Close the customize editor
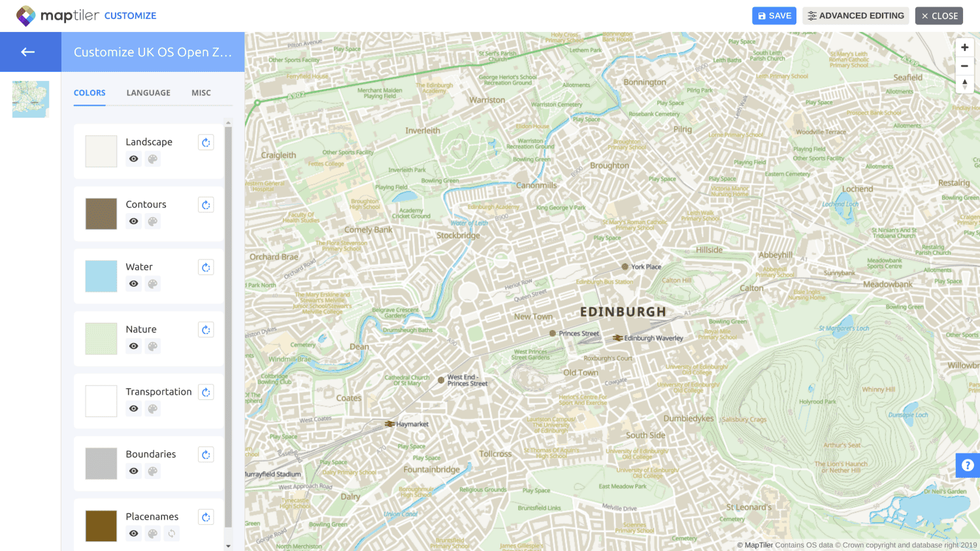 pos(939,16)
